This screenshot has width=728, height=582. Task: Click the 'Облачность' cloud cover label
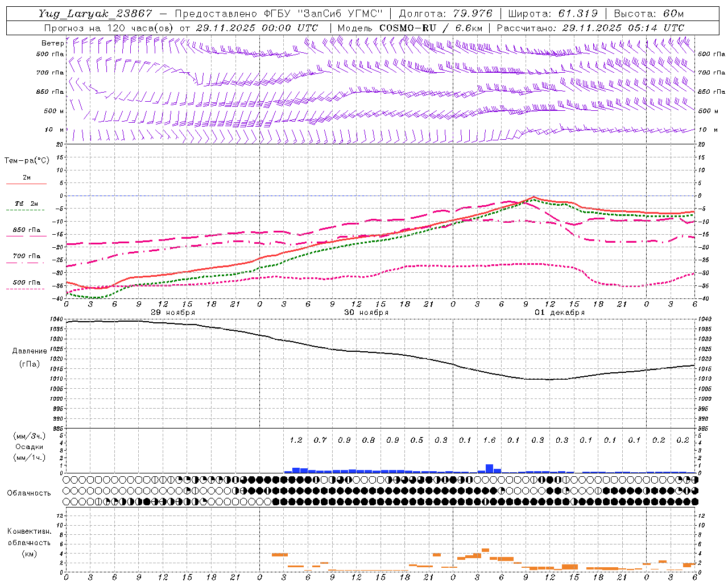click(29, 493)
